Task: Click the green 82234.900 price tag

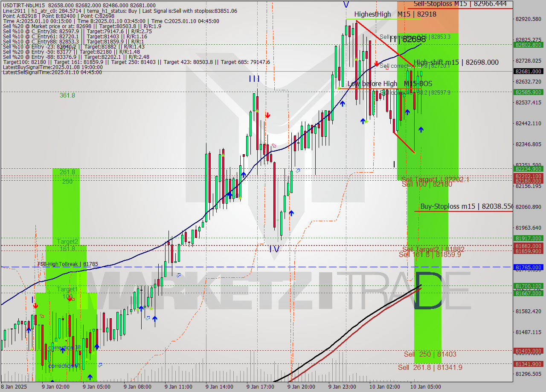Action: click(529, 169)
